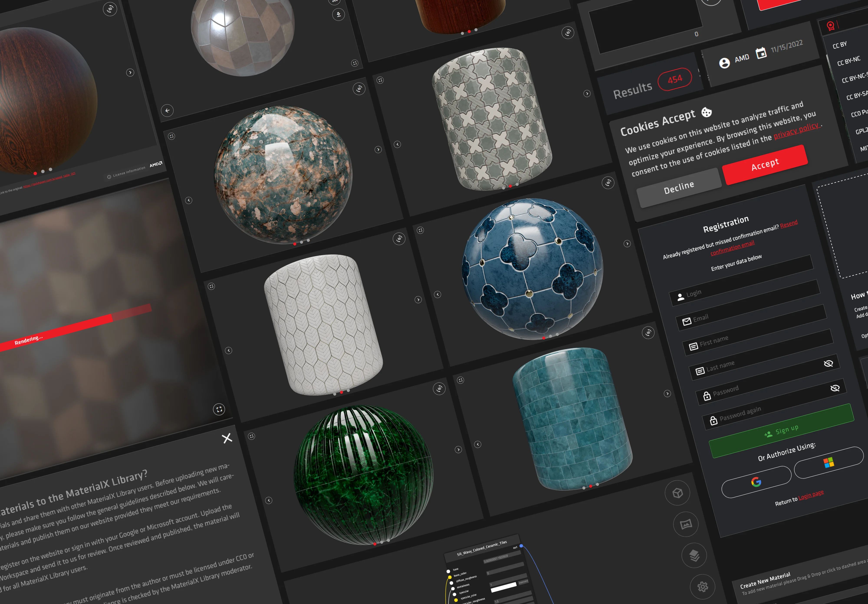868x604 pixels.
Task: Select the CC BY license option
Action: [840, 45]
